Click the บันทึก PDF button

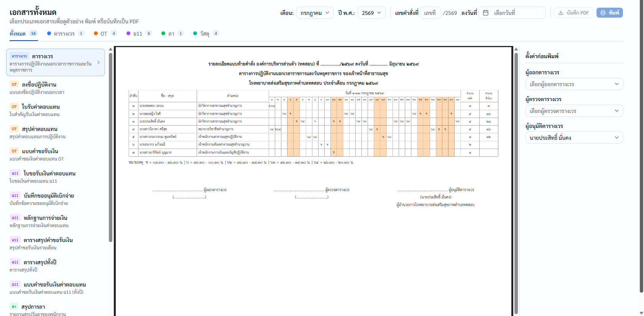[573, 13]
